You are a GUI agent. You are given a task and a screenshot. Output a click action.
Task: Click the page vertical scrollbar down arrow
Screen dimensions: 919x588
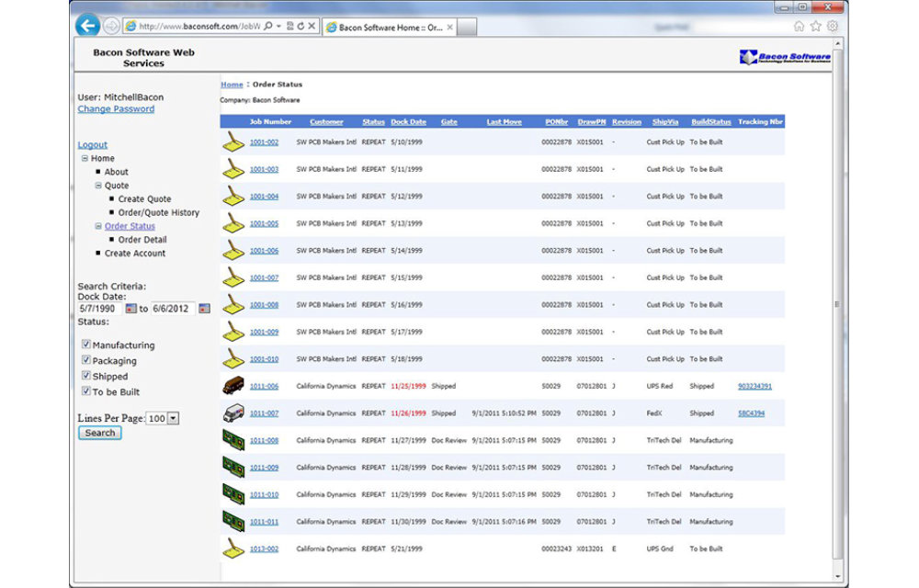tap(837, 577)
